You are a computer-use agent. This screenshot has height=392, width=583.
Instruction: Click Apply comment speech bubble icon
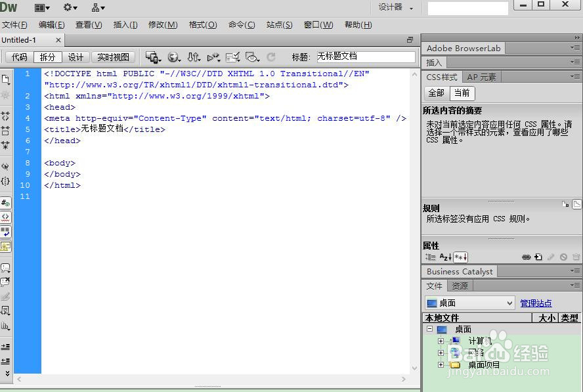pos(5,267)
